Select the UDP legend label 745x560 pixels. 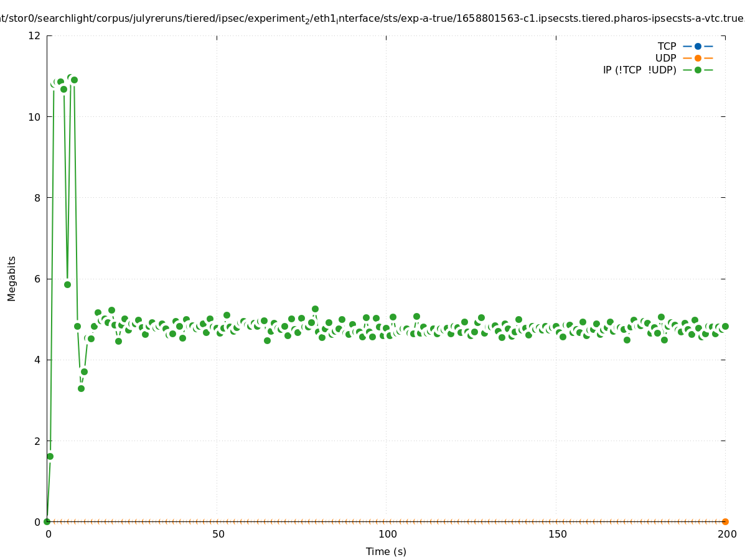click(x=665, y=58)
